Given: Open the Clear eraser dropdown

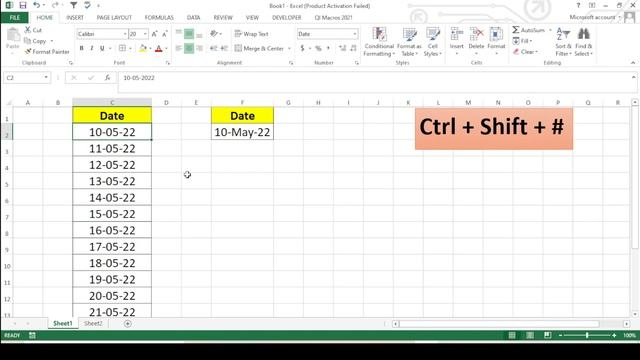Looking at the screenshot, I should 525,52.
